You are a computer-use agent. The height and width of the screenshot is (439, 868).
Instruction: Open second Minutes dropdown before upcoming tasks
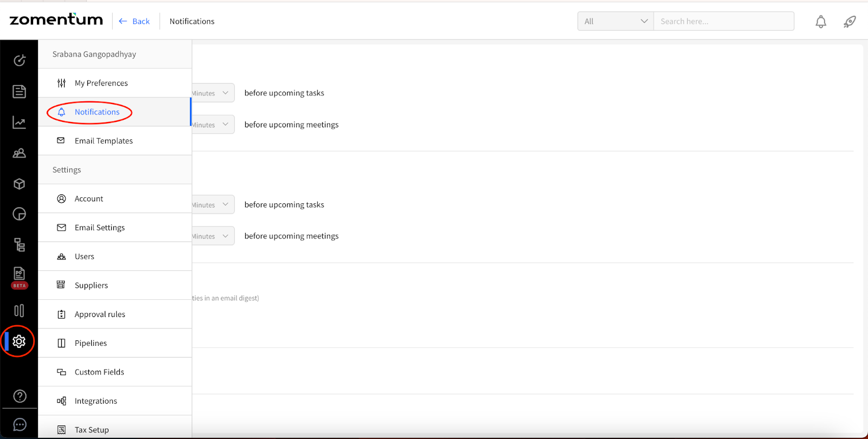(x=213, y=204)
